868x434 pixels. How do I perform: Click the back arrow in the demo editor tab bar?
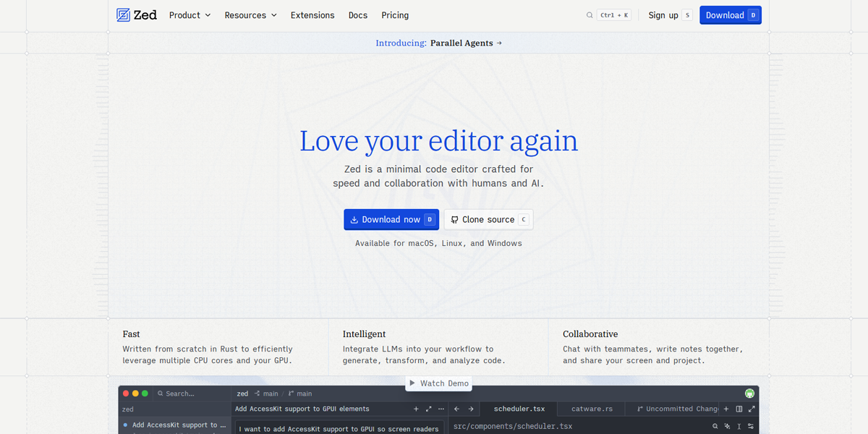(x=457, y=409)
